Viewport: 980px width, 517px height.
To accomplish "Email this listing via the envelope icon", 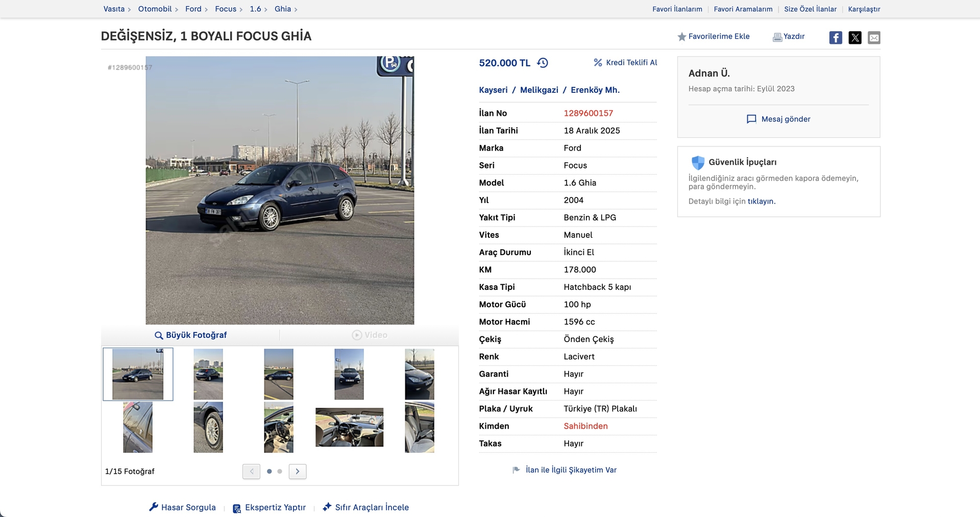I will pos(874,37).
